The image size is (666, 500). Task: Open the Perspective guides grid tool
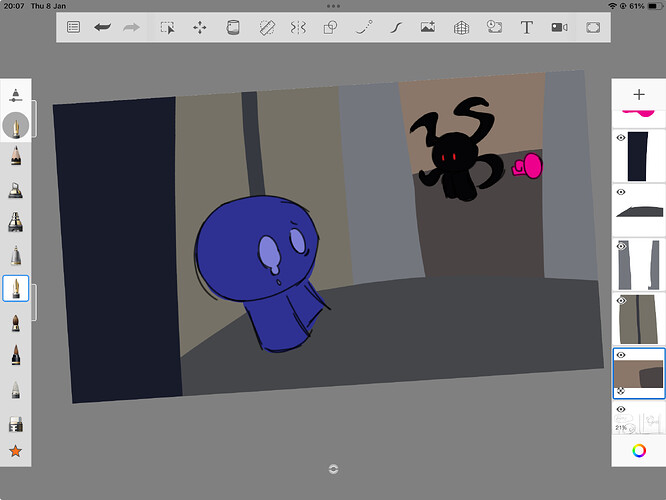(461, 27)
